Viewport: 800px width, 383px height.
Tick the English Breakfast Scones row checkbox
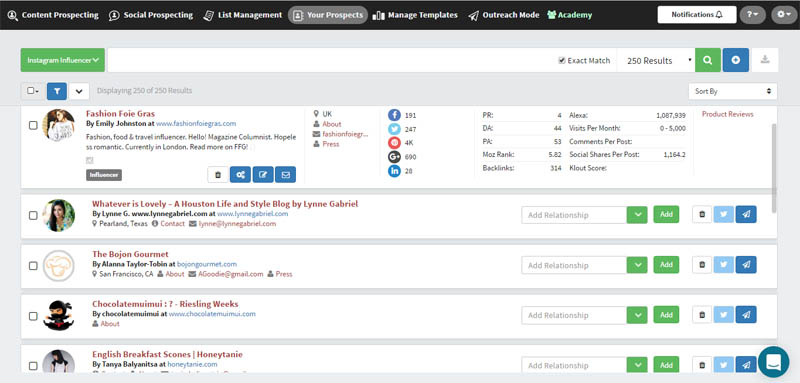[x=33, y=366]
